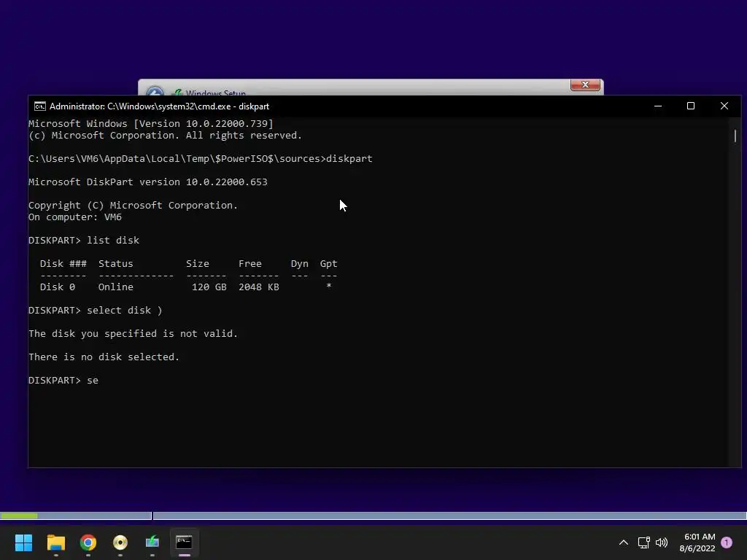This screenshot has height=560, width=747.
Task: Minimize the Command Prompt window
Action: [x=658, y=106]
